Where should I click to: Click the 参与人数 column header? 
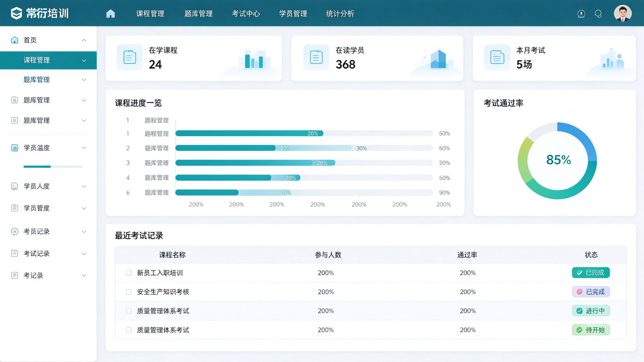point(328,255)
